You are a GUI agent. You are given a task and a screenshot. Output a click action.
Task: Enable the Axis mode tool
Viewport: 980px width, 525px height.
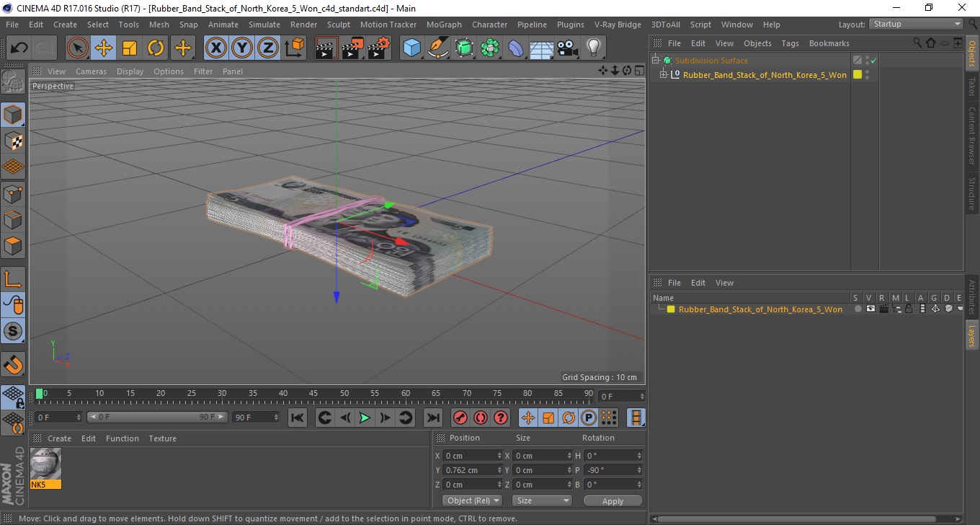point(13,279)
